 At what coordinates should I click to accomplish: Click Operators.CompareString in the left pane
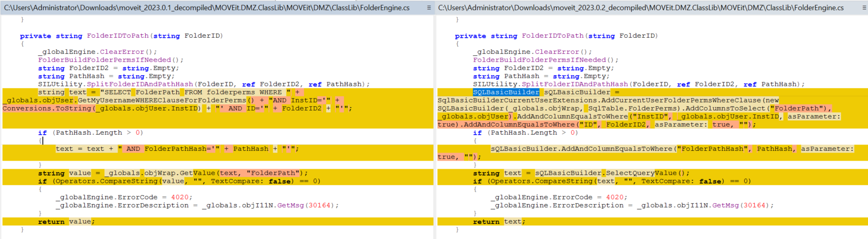(x=107, y=181)
